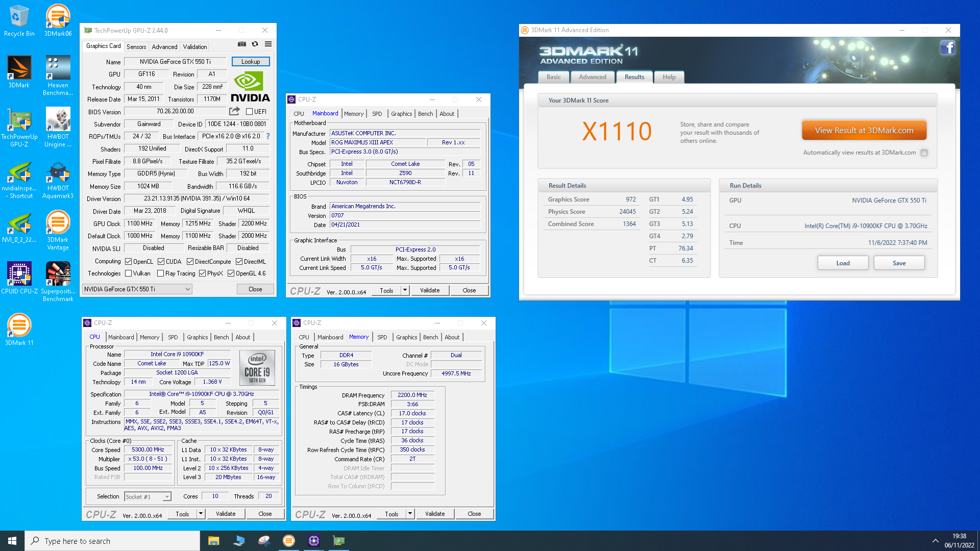Open HWBOT Unigine desktop shortcut
The width and height of the screenshot is (980, 551).
coord(58,127)
